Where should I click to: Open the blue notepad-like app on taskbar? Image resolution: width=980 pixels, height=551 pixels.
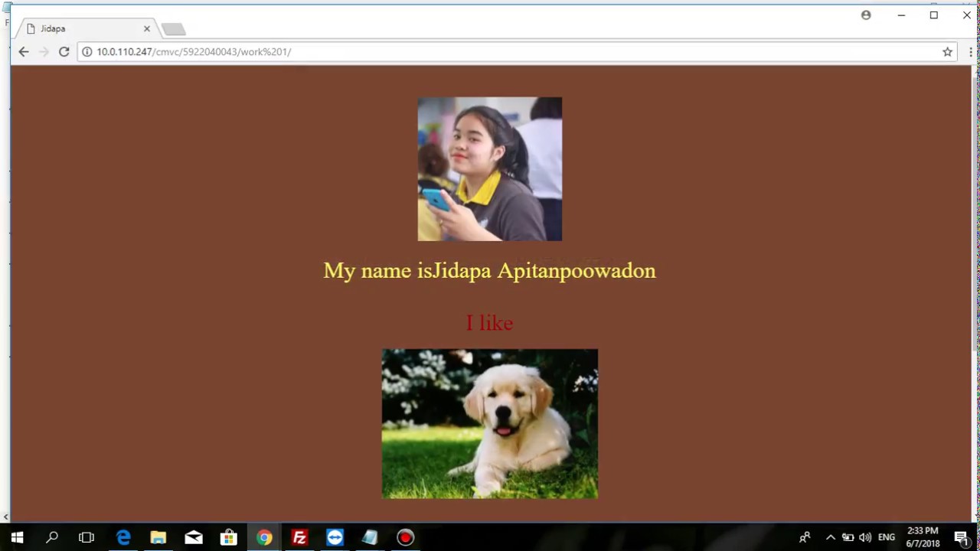coord(370,538)
